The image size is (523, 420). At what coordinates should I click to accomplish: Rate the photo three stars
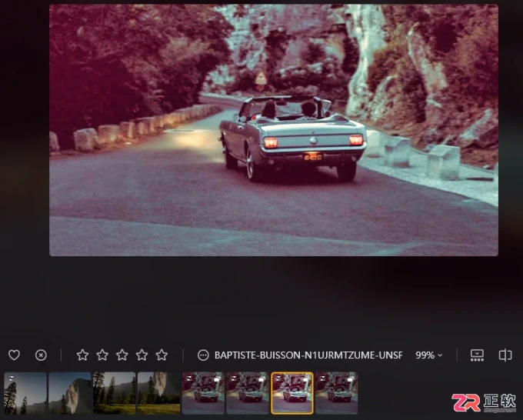click(122, 355)
